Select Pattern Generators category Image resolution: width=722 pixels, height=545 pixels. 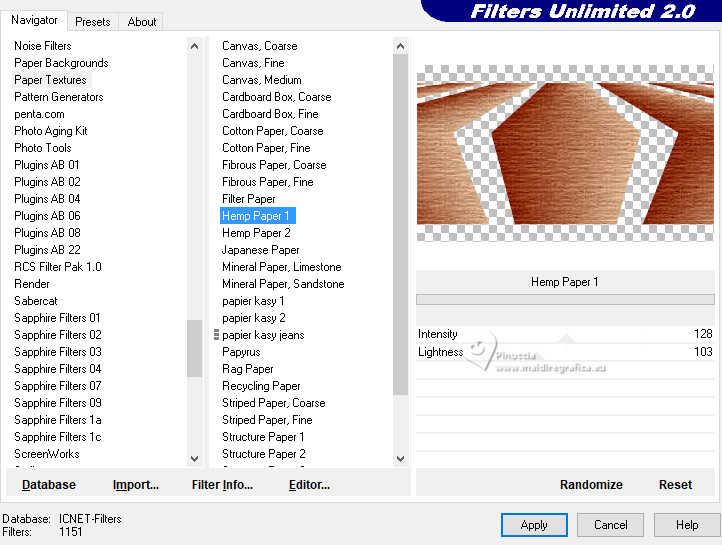click(x=58, y=97)
